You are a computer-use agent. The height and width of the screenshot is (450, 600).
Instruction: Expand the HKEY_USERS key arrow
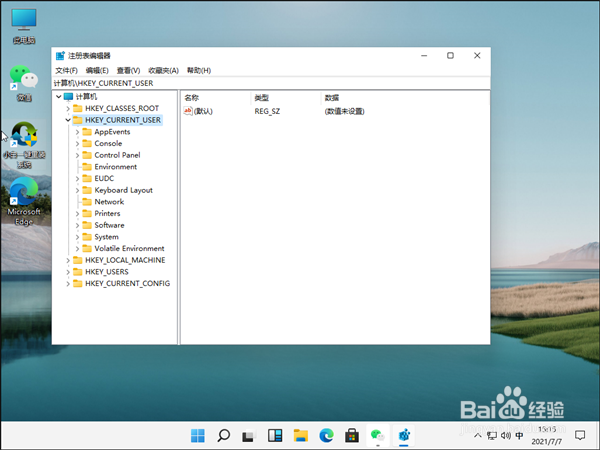[x=68, y=272]
